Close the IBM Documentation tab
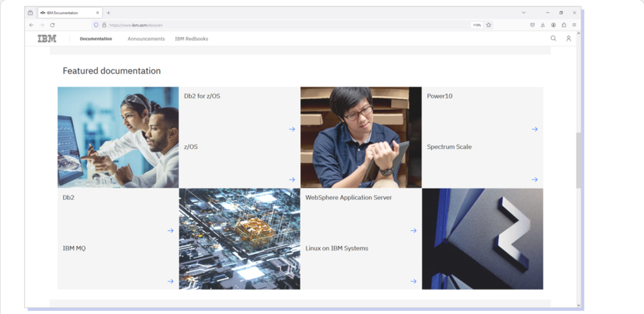 tap(97, 13)
